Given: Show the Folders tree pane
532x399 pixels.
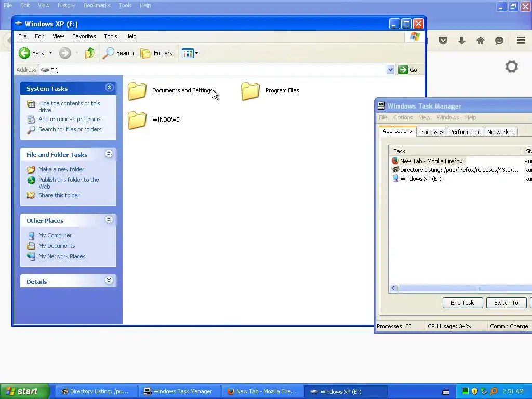Looking at the screenshot, I should click(x=156, y=53).
